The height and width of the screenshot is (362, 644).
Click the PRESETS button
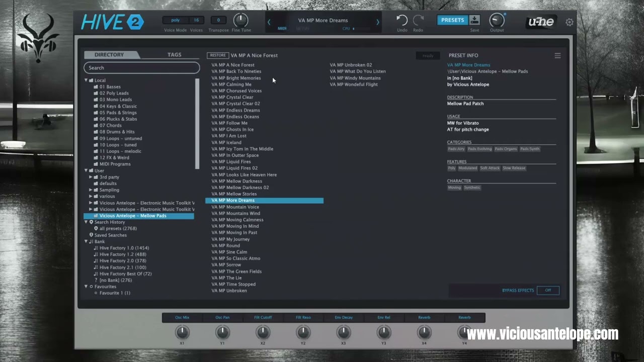[x=452, y=20]
